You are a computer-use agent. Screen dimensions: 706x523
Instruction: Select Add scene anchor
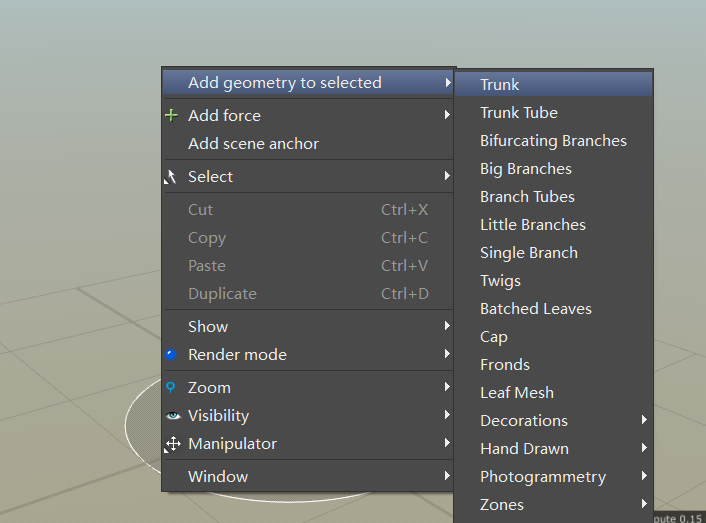click(308, 144)
